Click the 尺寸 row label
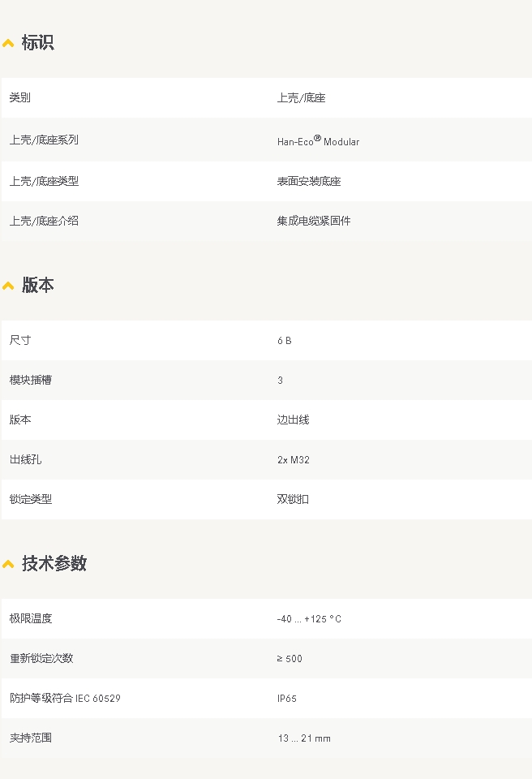 tap(20, 340)
